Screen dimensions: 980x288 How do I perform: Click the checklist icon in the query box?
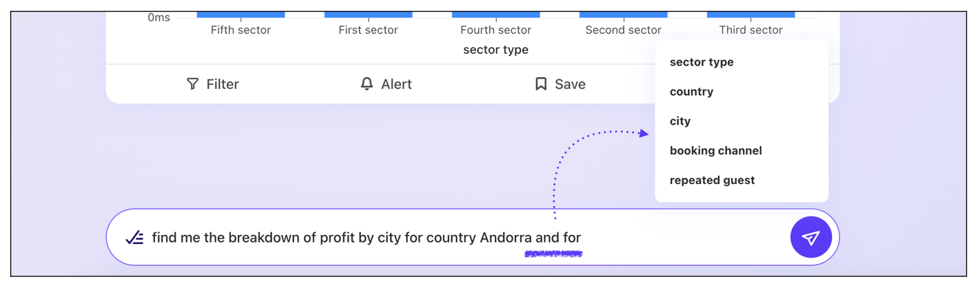click(134, 238)
